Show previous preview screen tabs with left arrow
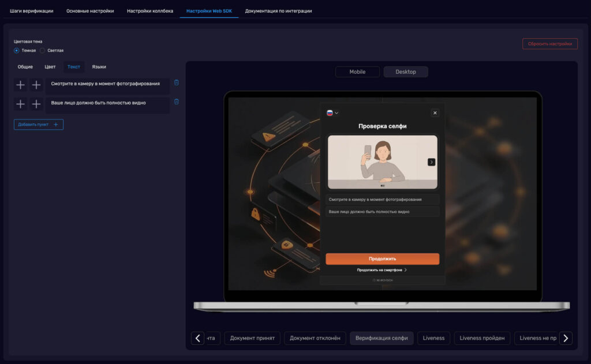 197,338
